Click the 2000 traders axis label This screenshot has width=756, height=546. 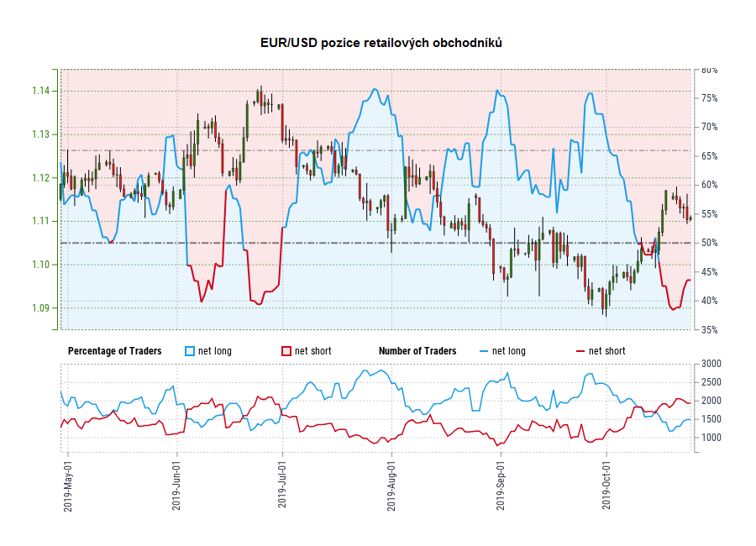[x=711, y=401]
